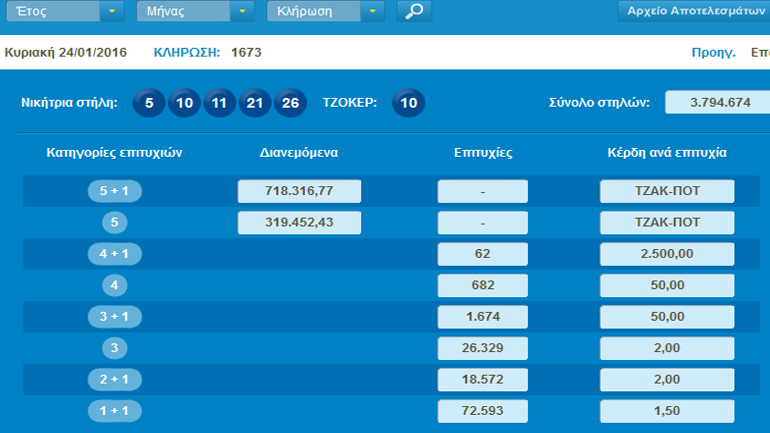Click the magnifier search icon
This screenshot has width=770, height=433.
(x=414, y=11)
